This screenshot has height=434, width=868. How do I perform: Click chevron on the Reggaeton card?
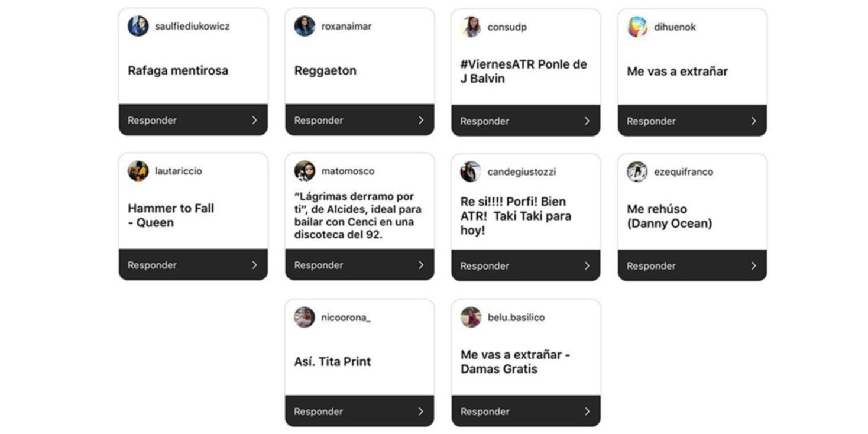click(421, 120)
